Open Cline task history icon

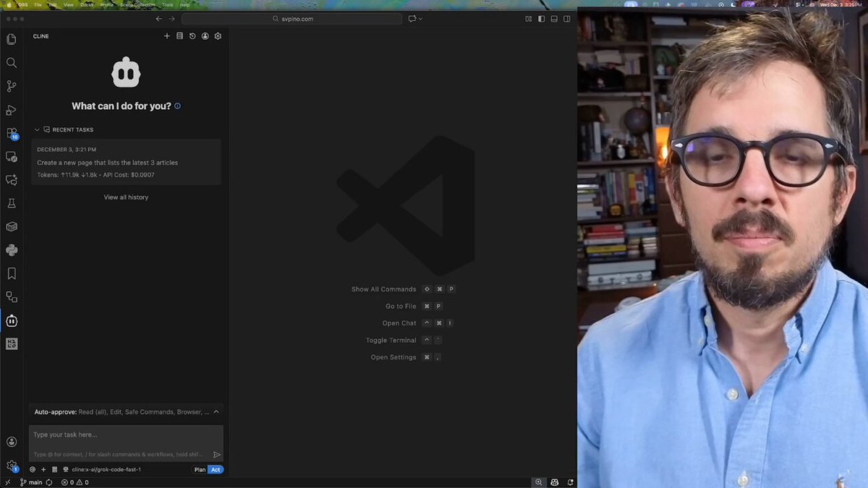pos(192,35)
